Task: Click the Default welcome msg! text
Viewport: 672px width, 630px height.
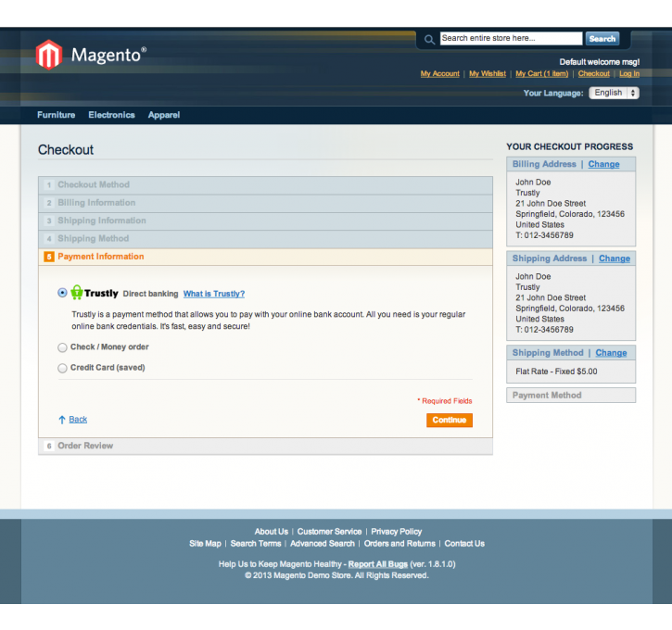Action: 599,62
